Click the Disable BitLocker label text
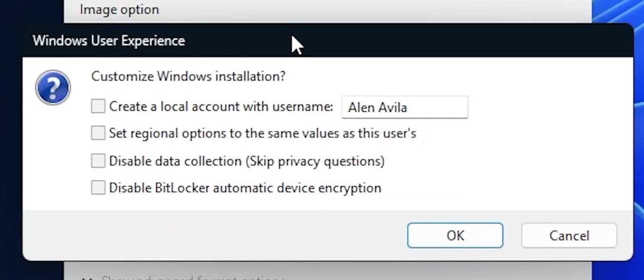The image size is (644, 280). point(245,187)
